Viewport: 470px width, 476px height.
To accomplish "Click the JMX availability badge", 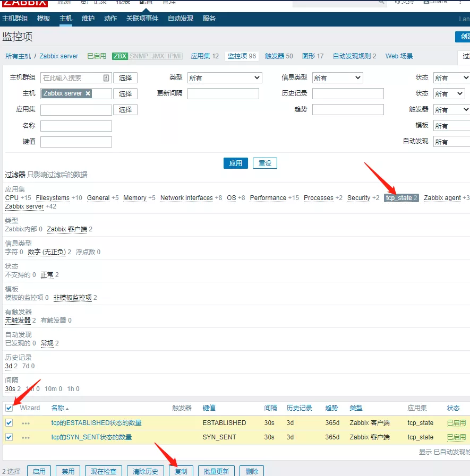I will click(158, 56).
